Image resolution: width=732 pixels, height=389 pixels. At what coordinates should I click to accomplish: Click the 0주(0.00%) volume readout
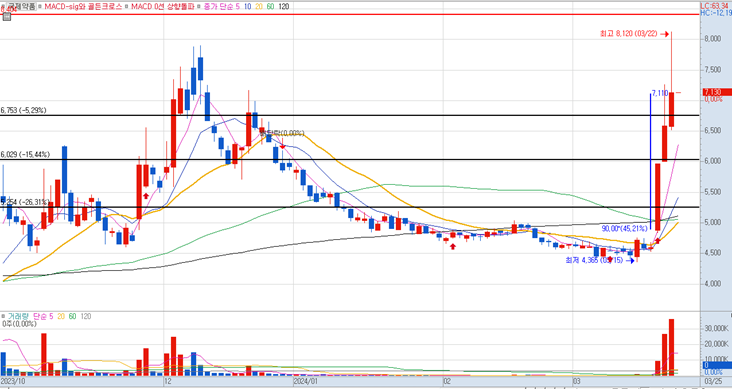[19, 324]
